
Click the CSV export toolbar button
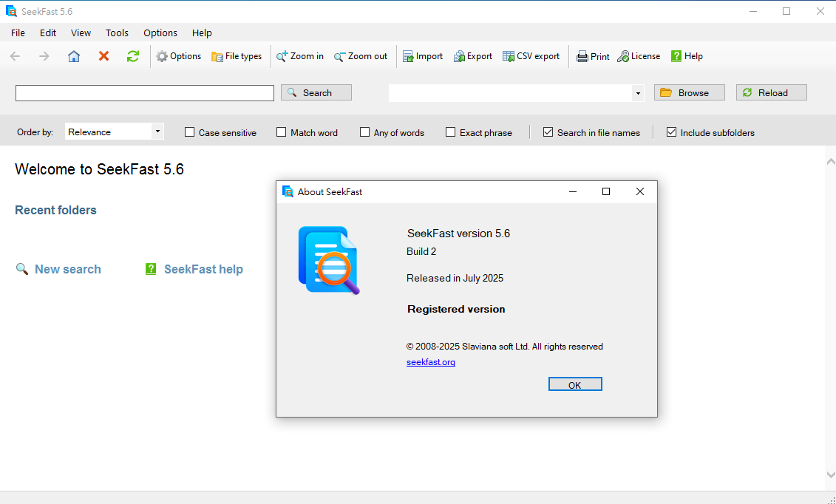coord(531,56)
